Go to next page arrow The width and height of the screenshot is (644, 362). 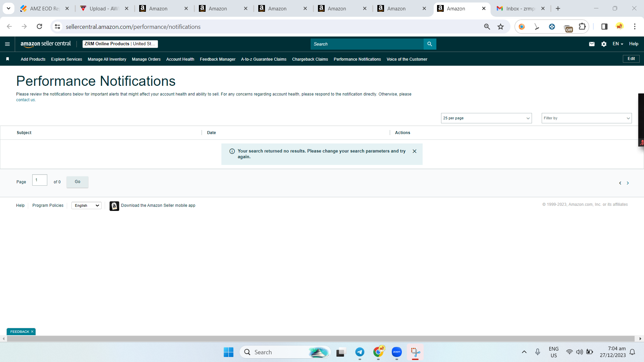[x=628, y=183]
